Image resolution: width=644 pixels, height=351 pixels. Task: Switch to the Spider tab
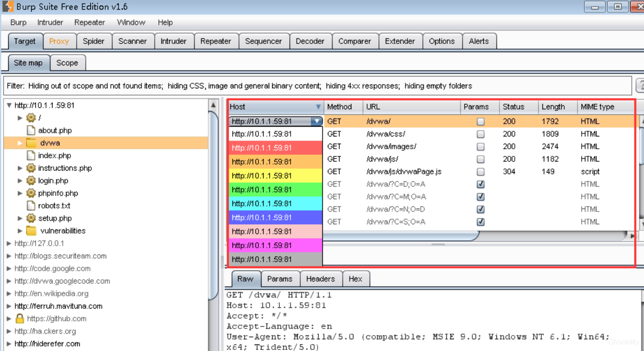pyautogui.click(x=93, y=41)
